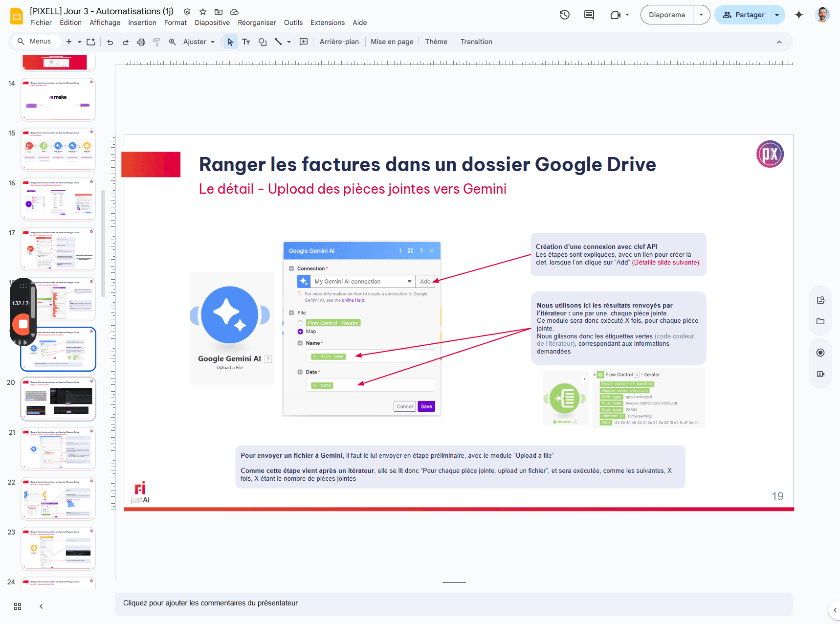Screen dimensions: 840x624
Task: Open the new slide layout dropdown arrow
Action: pyautogui.click(x=80, y=42)
